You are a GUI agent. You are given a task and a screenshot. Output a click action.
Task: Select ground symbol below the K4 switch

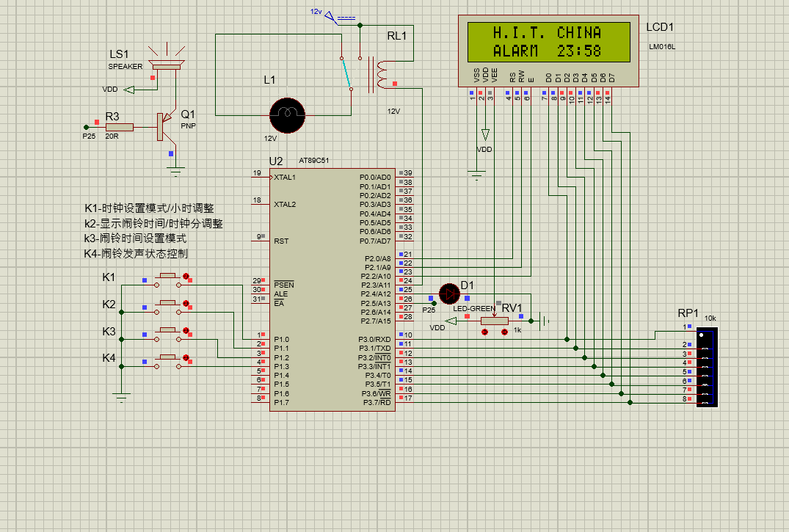pos(121,398)
